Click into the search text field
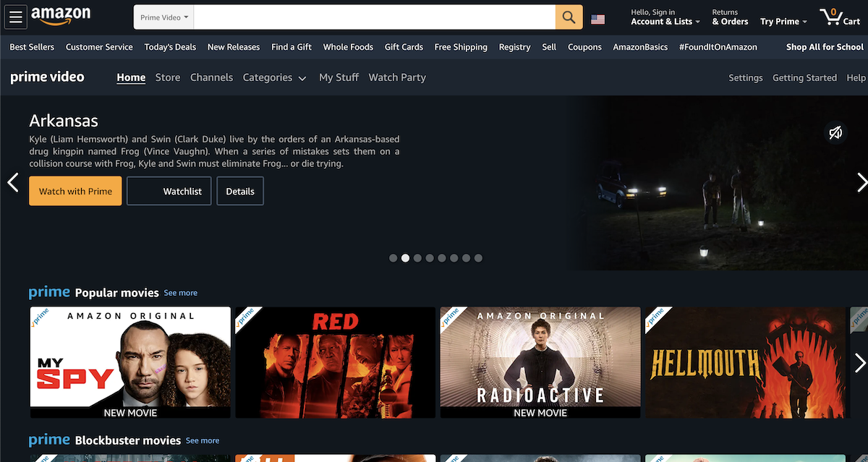 [x=375, y=17]
